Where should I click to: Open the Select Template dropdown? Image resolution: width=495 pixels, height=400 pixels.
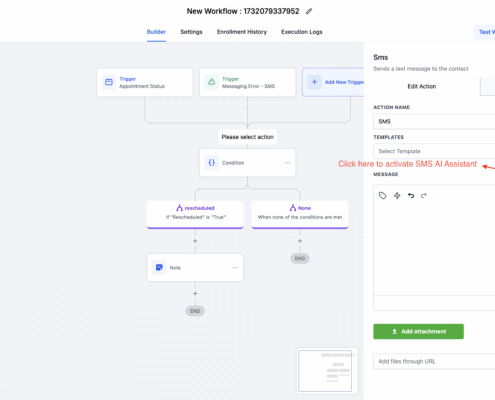click(x=434, y=151)
